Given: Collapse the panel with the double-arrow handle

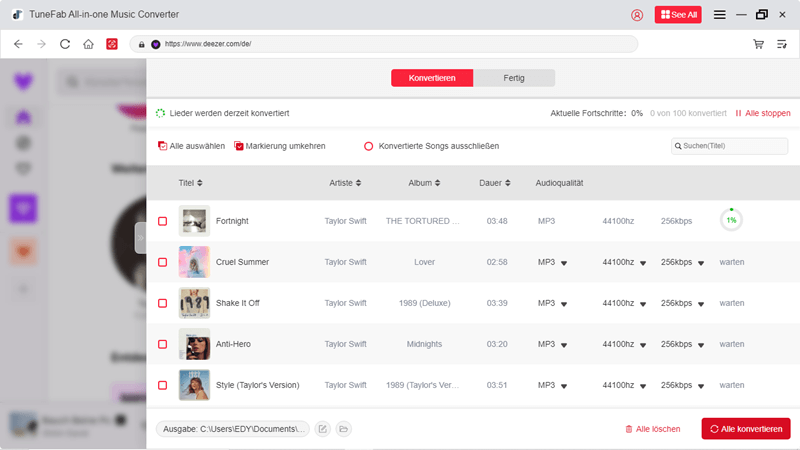Looking at the screenshot, I should (140, 238).
